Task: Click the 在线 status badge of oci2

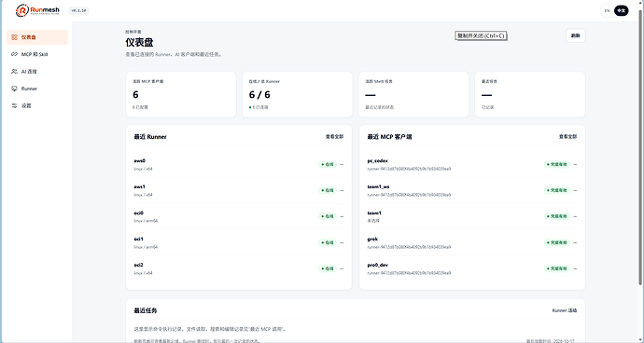Action: [328, 268]
